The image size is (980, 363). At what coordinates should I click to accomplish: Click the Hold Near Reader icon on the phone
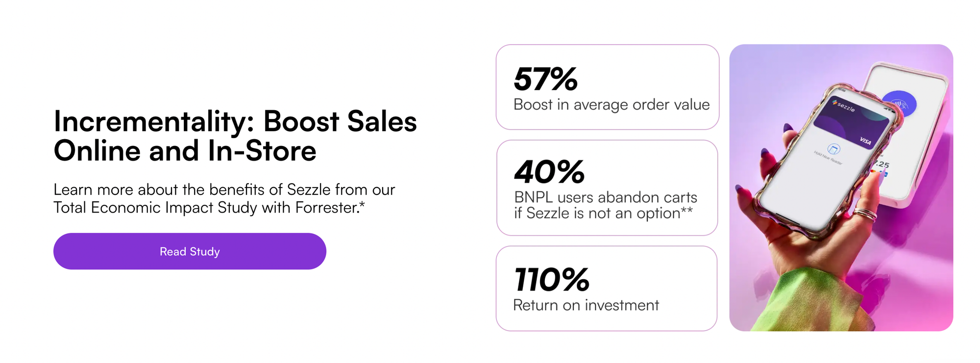(833, 149)
